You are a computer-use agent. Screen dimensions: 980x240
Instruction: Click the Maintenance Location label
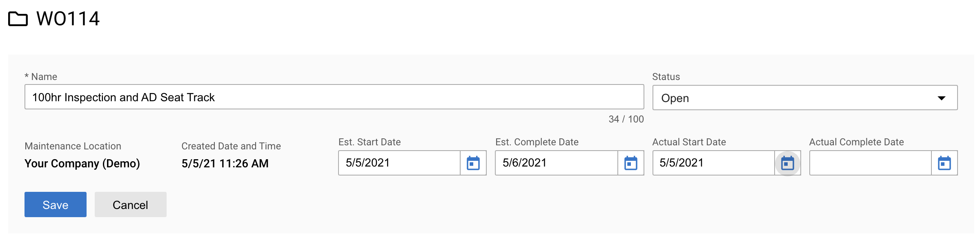(73, 146)
